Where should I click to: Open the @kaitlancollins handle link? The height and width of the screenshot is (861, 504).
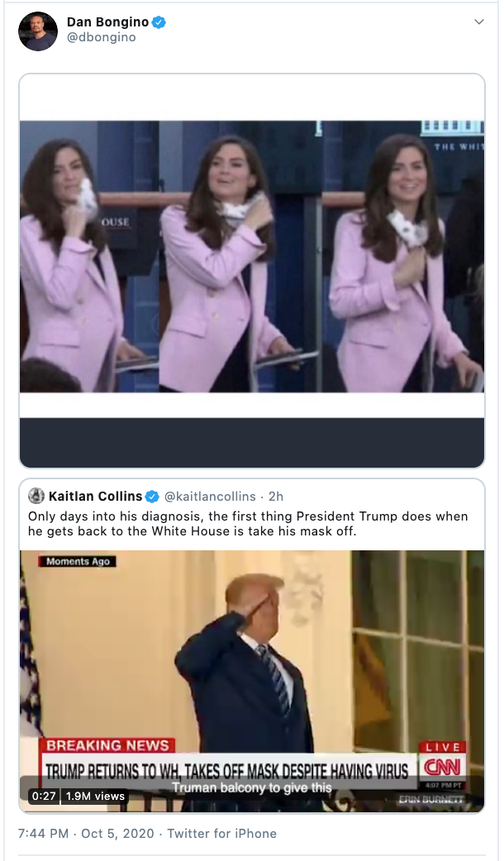210,497
